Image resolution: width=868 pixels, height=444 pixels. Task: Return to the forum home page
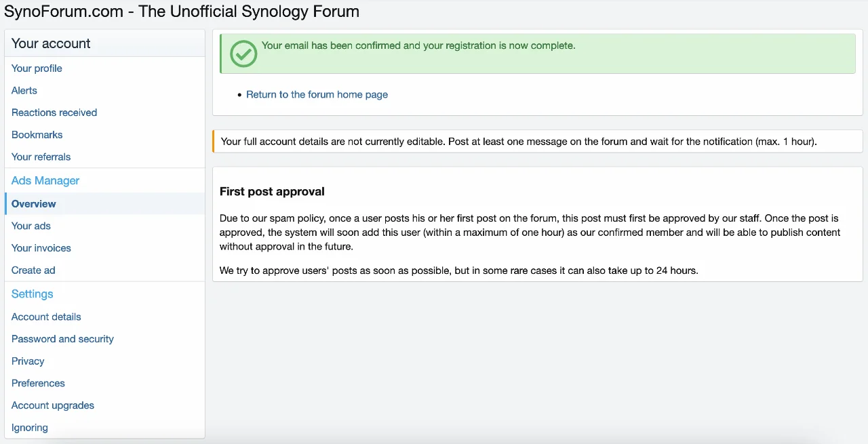point(317,94)
